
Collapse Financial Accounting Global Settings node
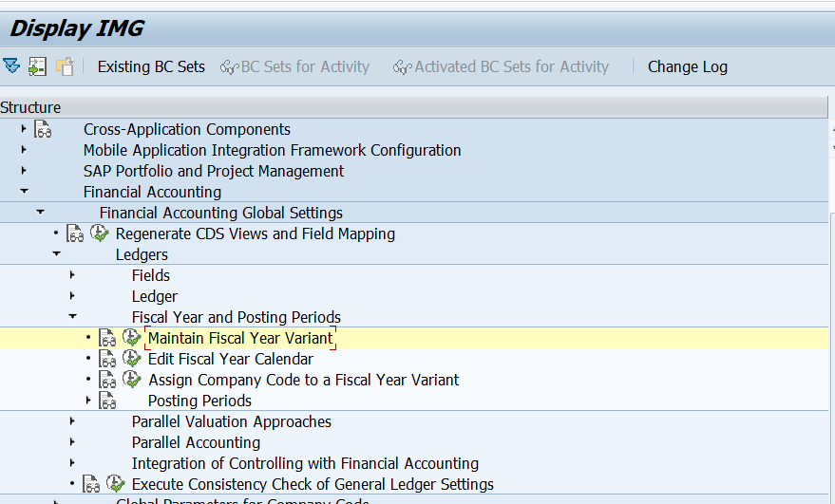(x=40, y=212)
